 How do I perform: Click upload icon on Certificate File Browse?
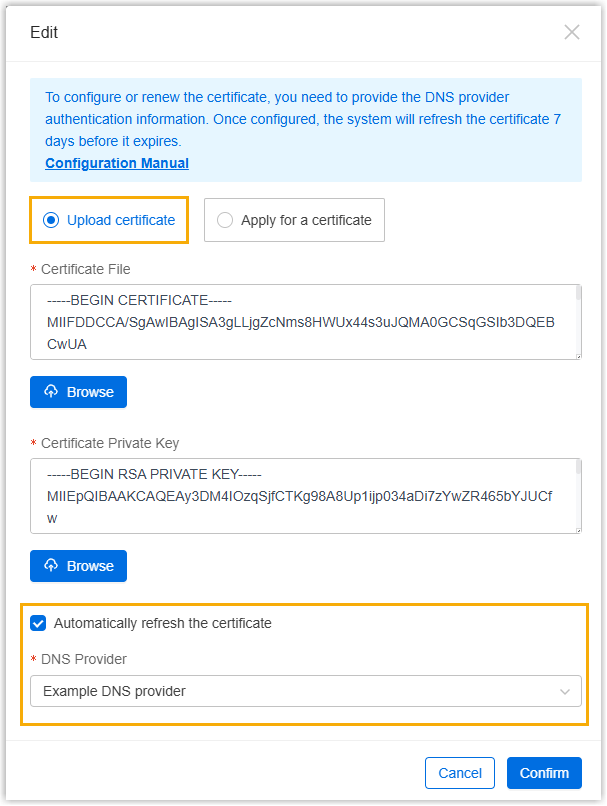coord(52,392)
